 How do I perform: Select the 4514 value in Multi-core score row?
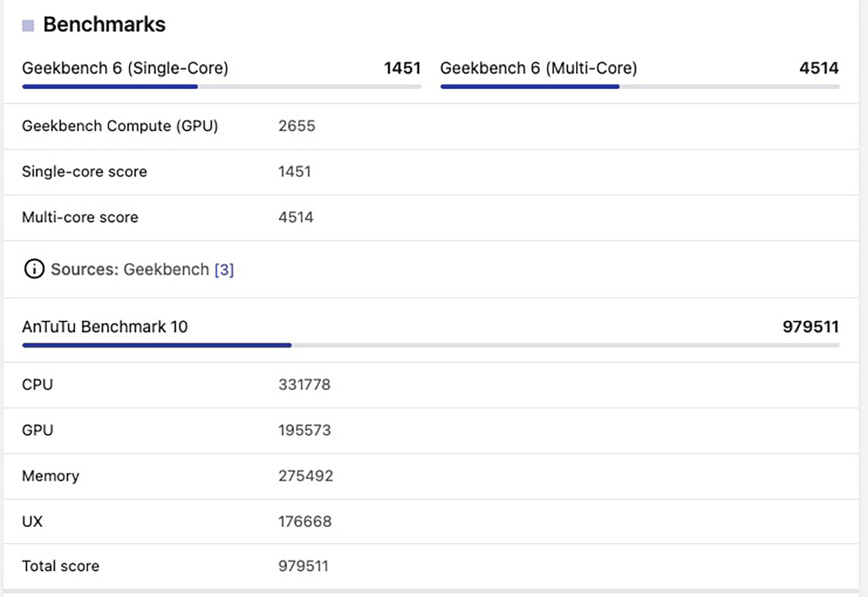point(296,218)
